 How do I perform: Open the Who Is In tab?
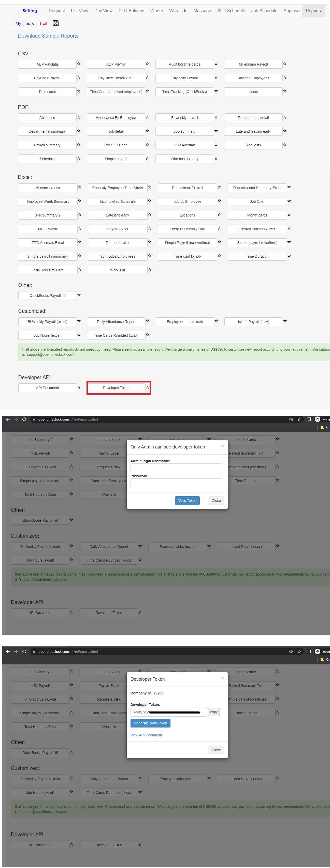pyautogui.click(x=178, y=11)
